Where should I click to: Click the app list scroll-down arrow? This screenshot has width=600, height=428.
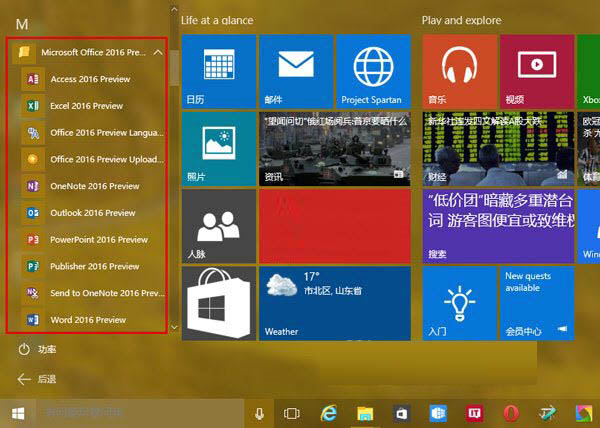click(174, 327)
